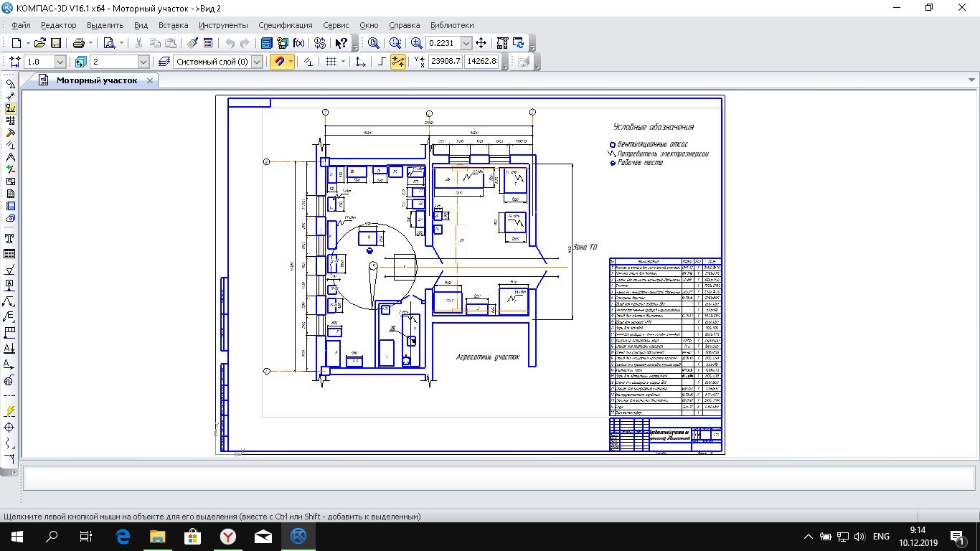The image size is (980, 551).
Task: Toggle the grid display button
Action: point(331,62)
